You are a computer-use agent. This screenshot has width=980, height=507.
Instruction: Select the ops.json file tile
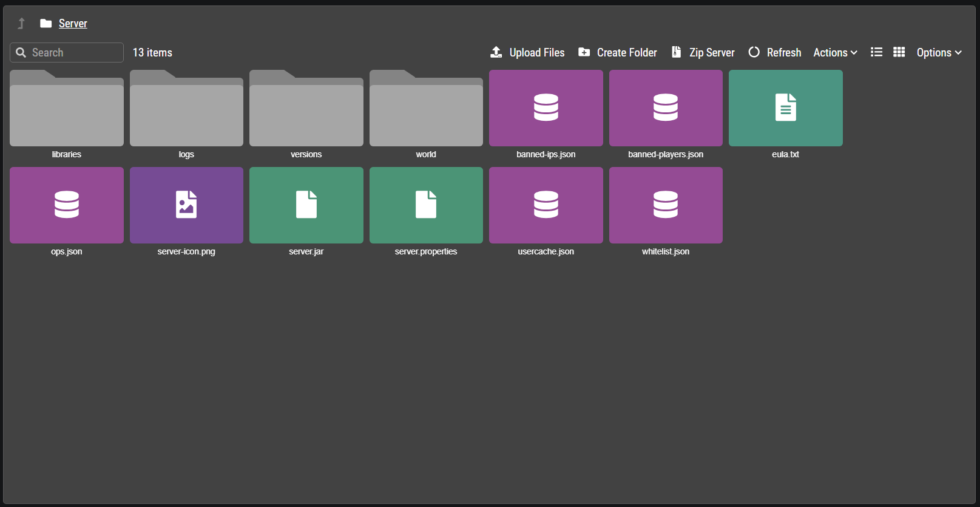pos(67,205)
